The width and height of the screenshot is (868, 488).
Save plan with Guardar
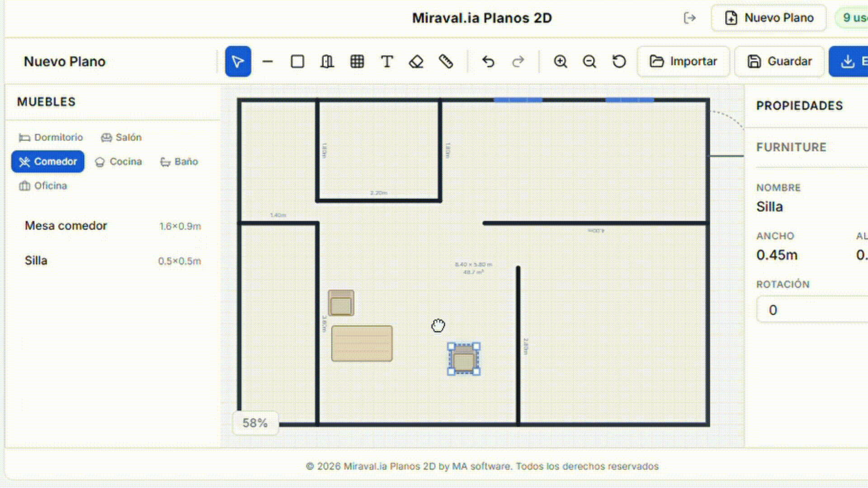pos(779,61)
